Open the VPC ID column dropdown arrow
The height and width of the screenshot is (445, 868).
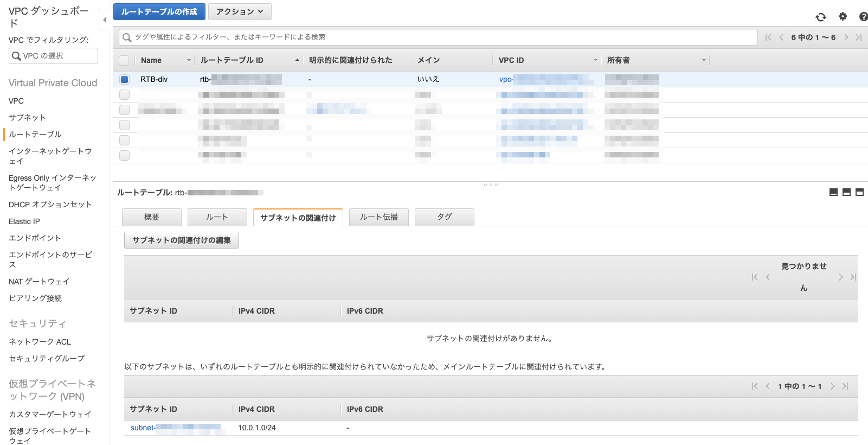coord(595,60)
